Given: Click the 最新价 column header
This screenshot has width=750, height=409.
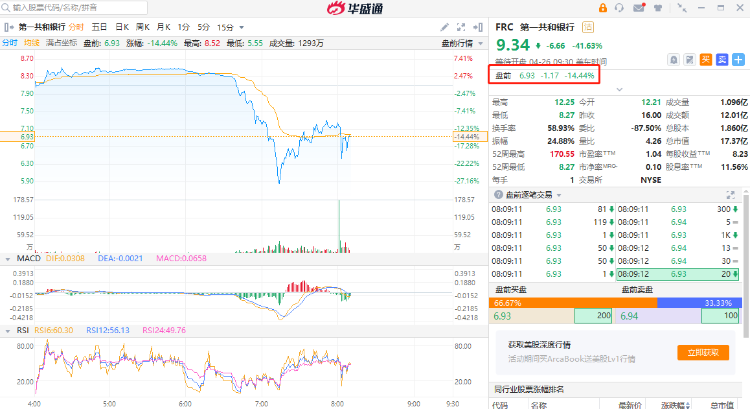Looking at the screenshot, I should pyautogui.click(x=630, y=405).
